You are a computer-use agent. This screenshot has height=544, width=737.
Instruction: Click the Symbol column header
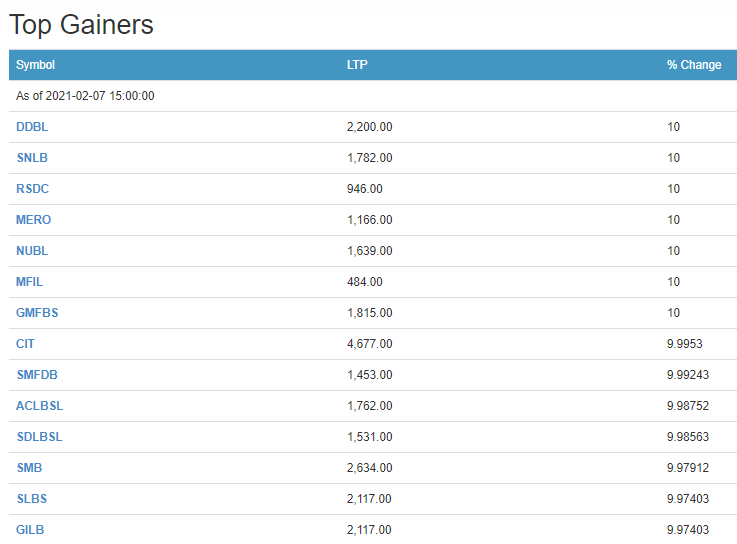(36, 65)
